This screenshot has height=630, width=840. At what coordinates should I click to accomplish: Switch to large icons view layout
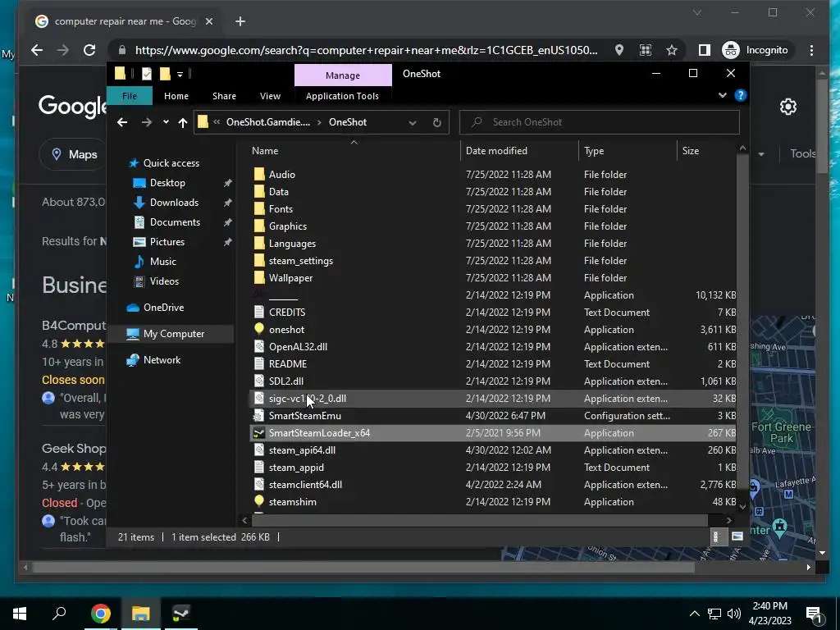pos(737,536)
